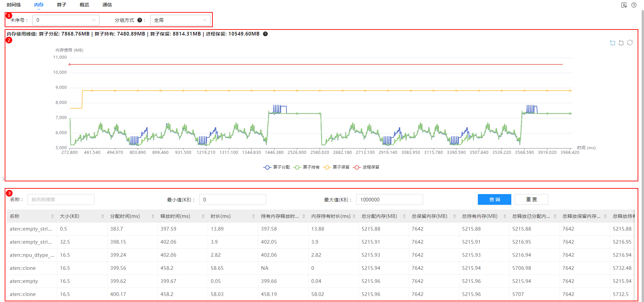This screenshot has height=302, width=644.
Task: Toggle 算子持有 series in chart legend
Action: point(306,167)
